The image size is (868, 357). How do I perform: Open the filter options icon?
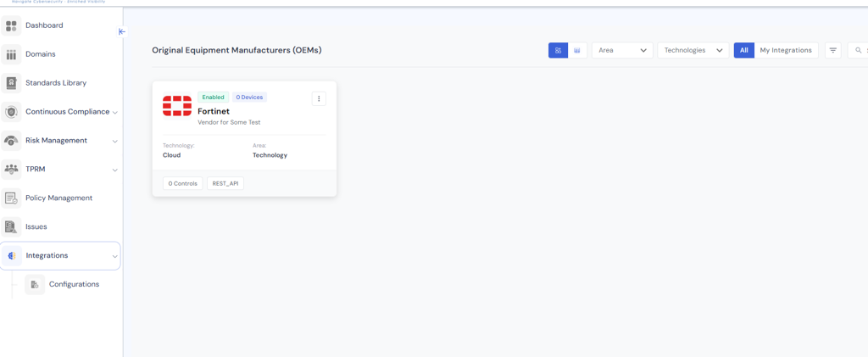833,50
